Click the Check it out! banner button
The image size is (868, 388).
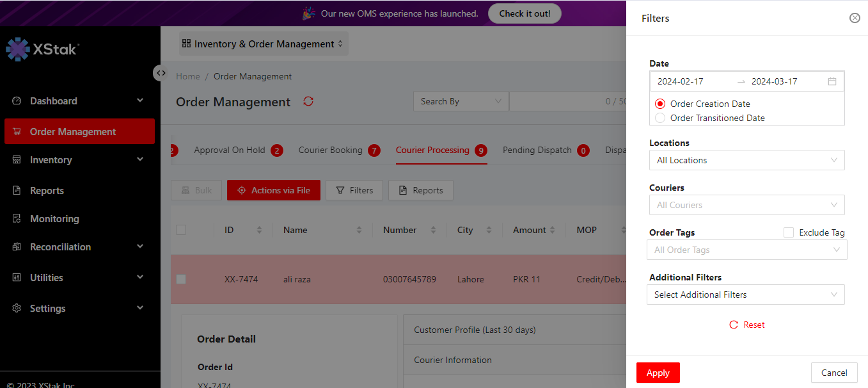[x=525, y=13]
